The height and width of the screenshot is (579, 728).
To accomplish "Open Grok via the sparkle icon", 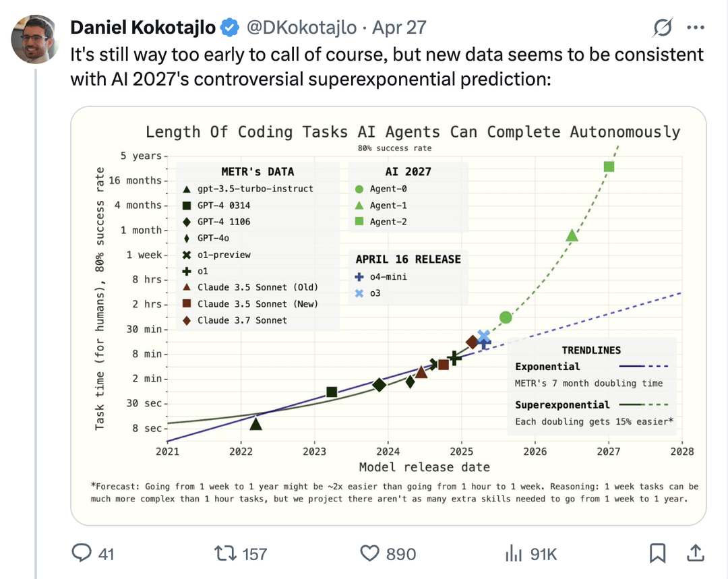I will click(x=662, y=28).
